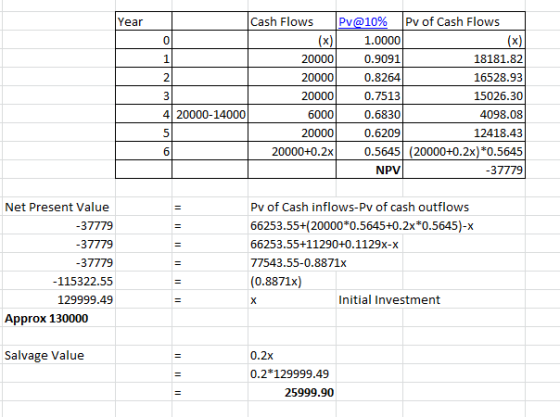This screenshot has width=560, height=417.
Task: Click the 66253.55+(20000*0.5645+0.2x*0.5645)-x equation cell
Action: (361, 226)
